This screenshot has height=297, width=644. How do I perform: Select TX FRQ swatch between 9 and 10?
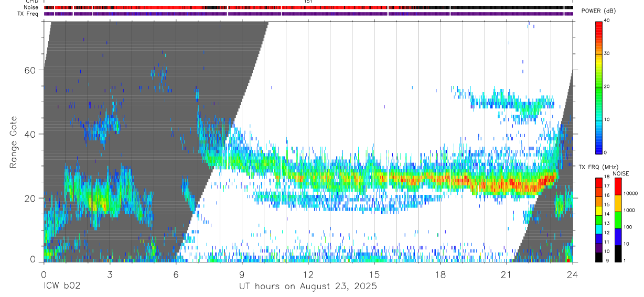(x=599, y=257)
